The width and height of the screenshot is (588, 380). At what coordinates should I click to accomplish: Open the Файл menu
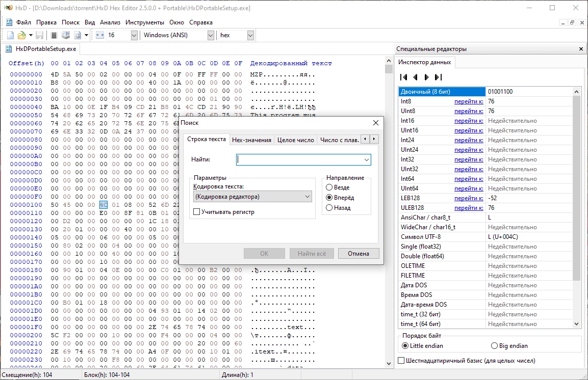point(23,22)
